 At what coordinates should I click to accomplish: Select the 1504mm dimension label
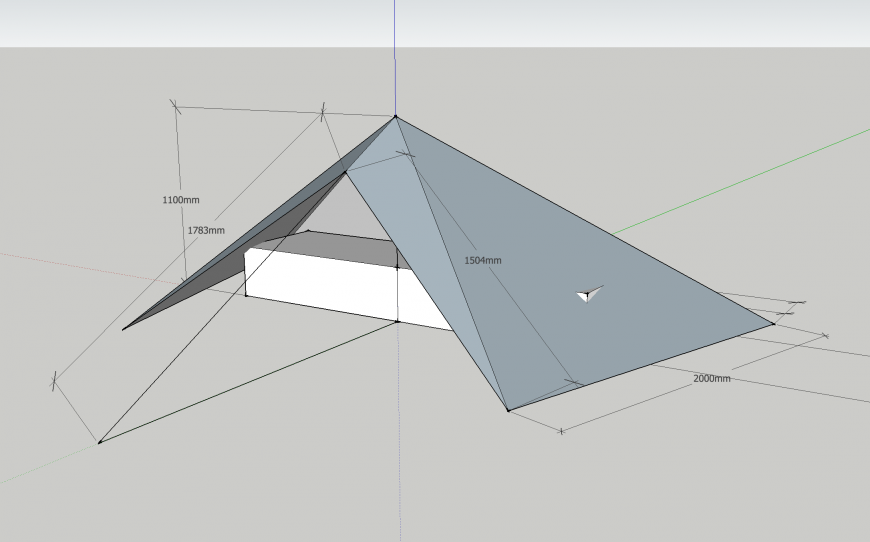coord(483,260)
